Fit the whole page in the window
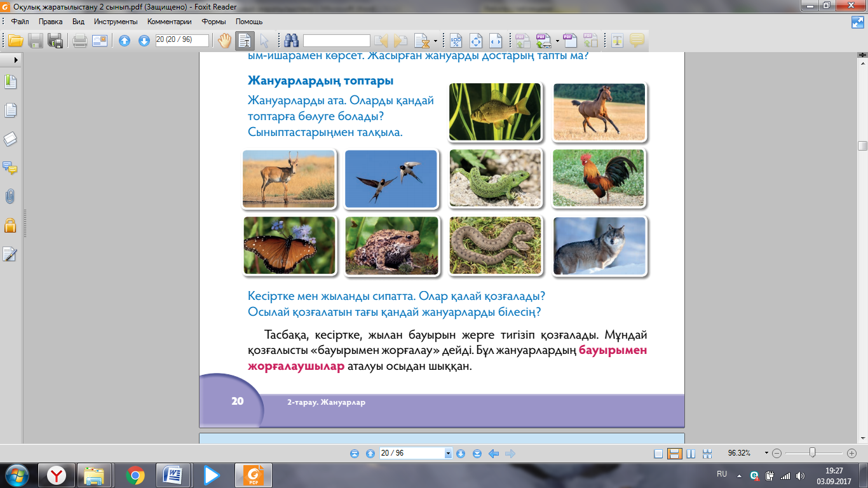The image size is (868, 488). click(476, 41)
